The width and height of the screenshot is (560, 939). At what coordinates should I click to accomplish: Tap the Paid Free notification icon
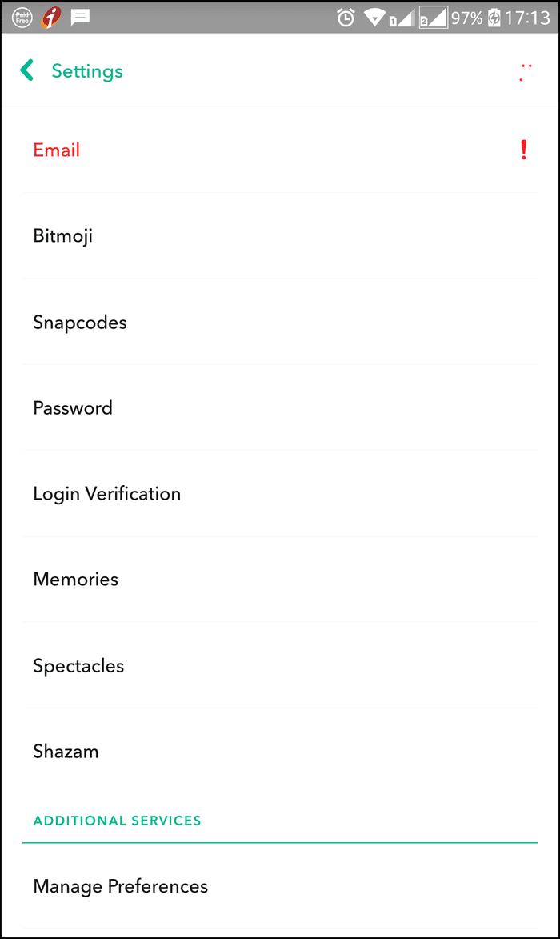pos(22,17)
